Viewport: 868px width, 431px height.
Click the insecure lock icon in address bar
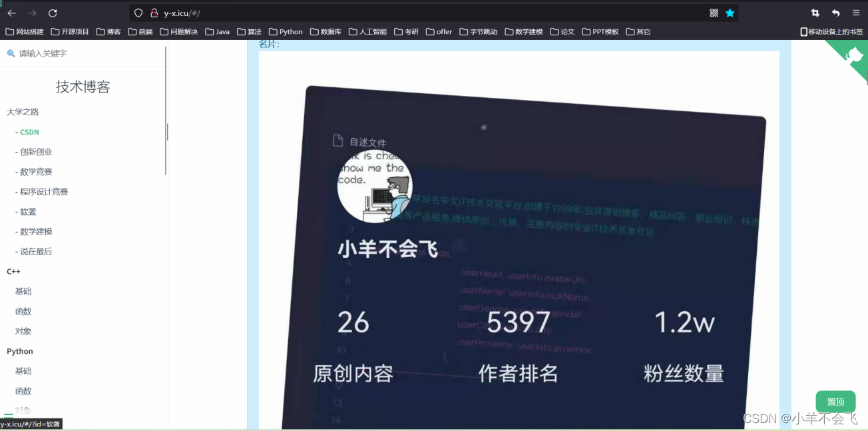click(x=154, y=13)
